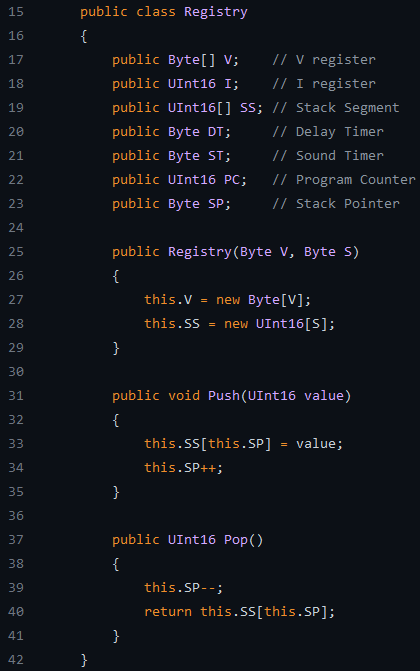Place cursor on 'Byte[] V;' declaration
420x671 pixels.
point(203,60)
